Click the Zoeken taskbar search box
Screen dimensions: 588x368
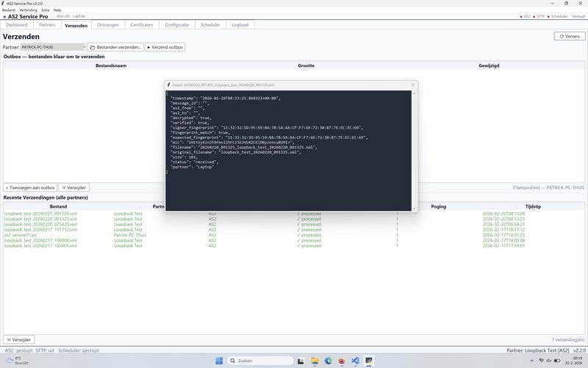261,361
